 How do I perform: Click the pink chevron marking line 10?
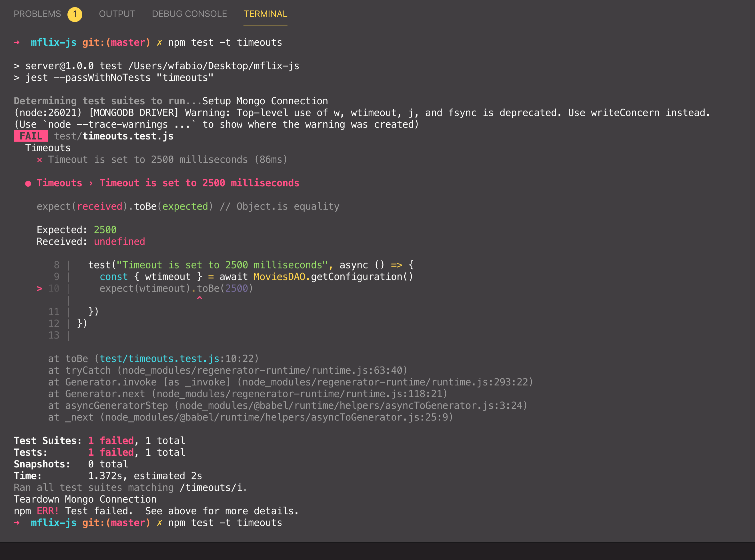click(x=39, y=288)
